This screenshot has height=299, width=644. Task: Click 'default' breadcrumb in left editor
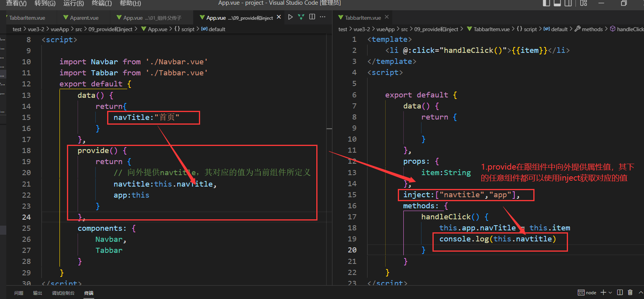pyautogui.click(x=213, y=29)
